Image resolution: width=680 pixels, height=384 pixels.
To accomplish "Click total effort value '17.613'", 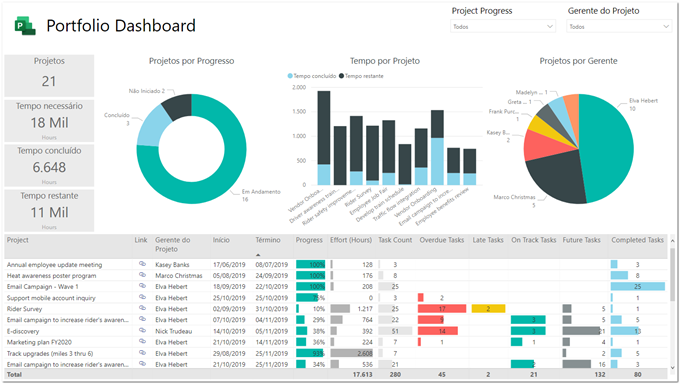I will pos(363,374).
